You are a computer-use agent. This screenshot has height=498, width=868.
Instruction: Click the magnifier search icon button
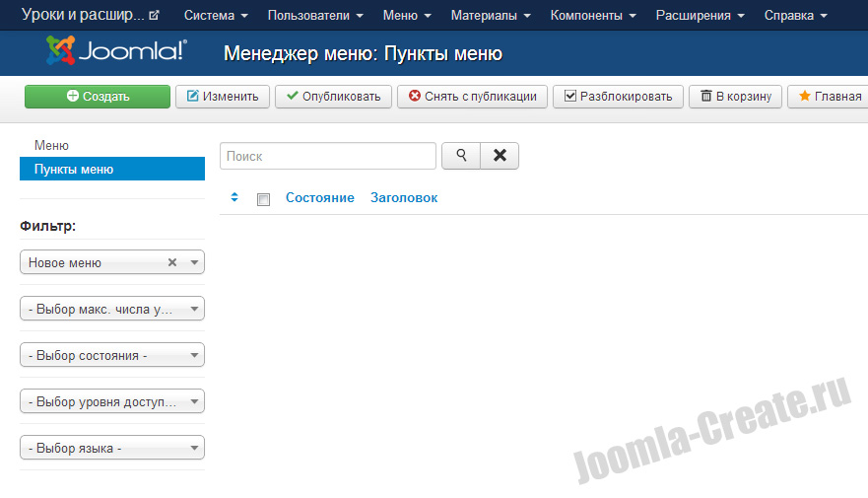point(460,156)
